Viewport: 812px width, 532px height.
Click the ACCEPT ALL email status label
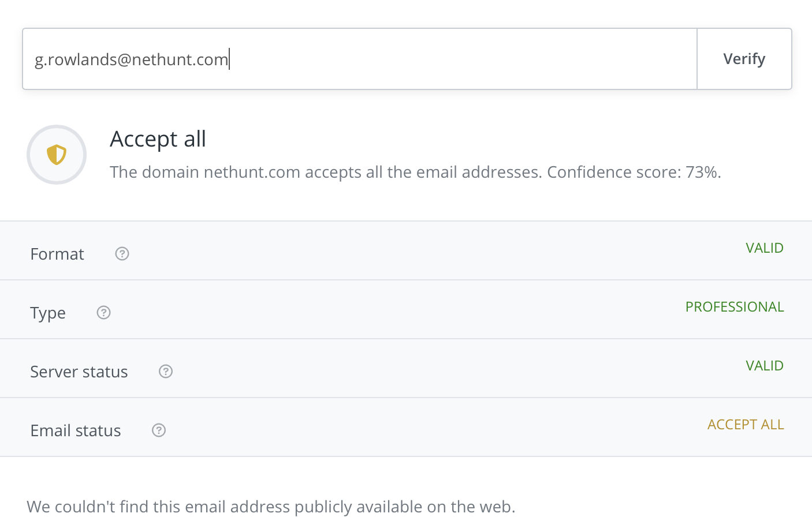[x=746, y=425]
